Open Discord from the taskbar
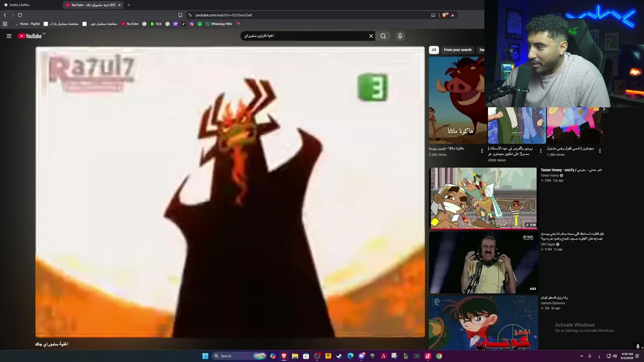This screenshot has height=362, width=644. [x=361, y=356]
